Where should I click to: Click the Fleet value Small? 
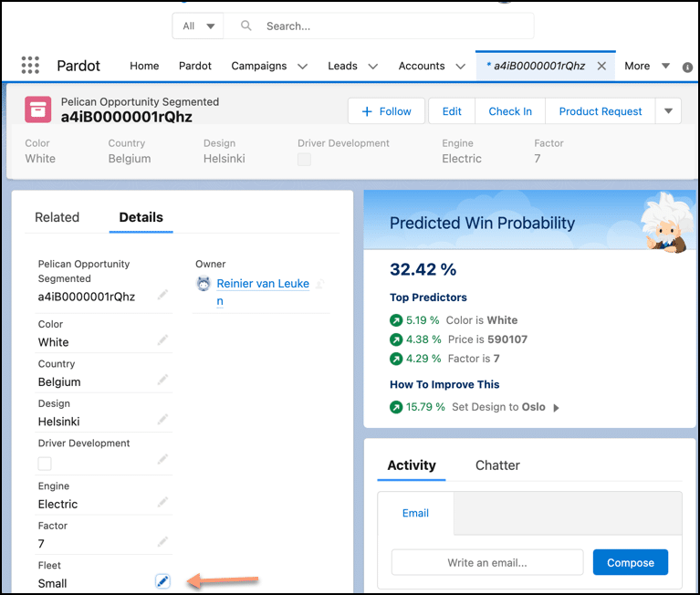52,583
